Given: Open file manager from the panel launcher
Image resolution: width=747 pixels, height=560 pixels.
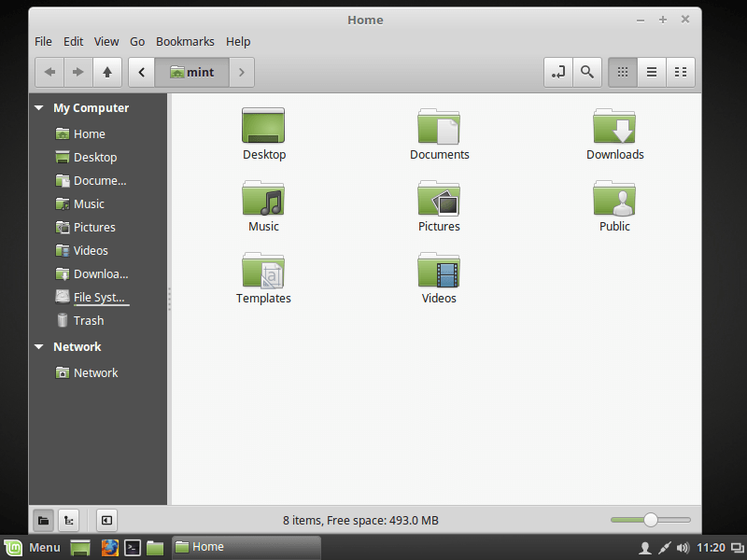Looking at the screenshot, I should 155,548.
